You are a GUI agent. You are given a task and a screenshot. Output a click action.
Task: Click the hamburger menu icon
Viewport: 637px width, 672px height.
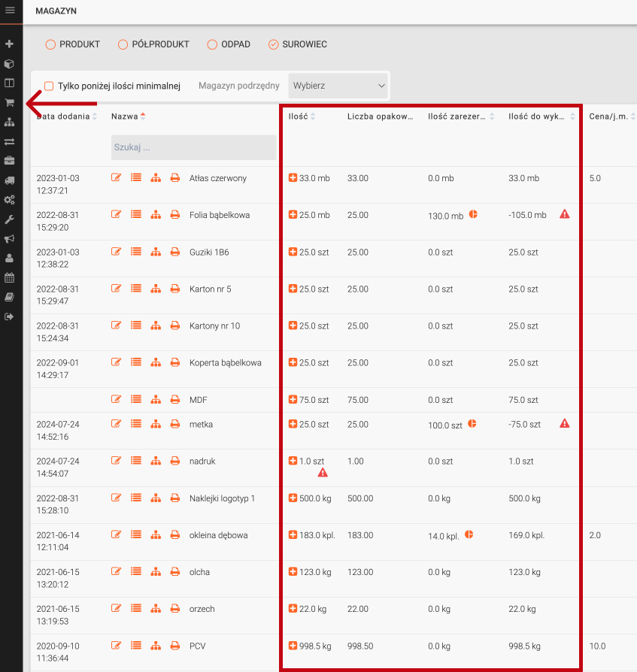click(x=10, y=10)
